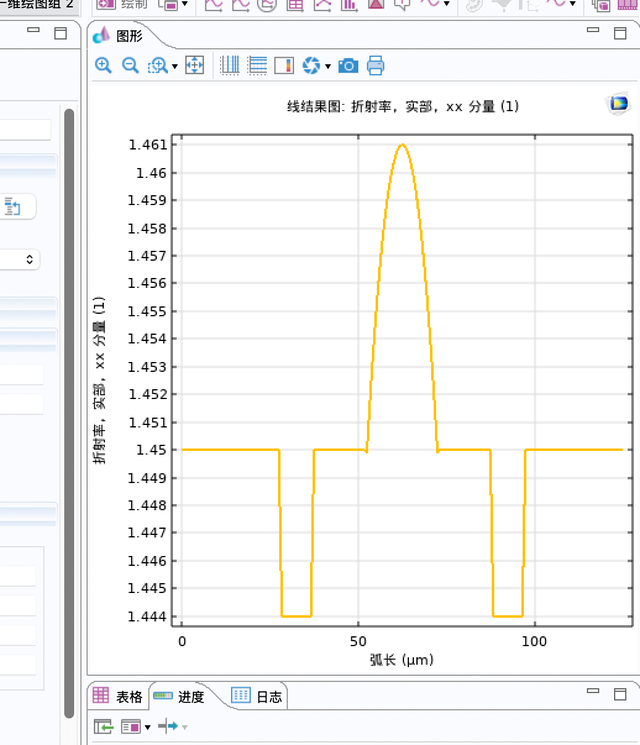Image resolution: width=640 pixels, height=745 pixels.
Task: Toggle the show legends icon
Action: tap(284, 65)
